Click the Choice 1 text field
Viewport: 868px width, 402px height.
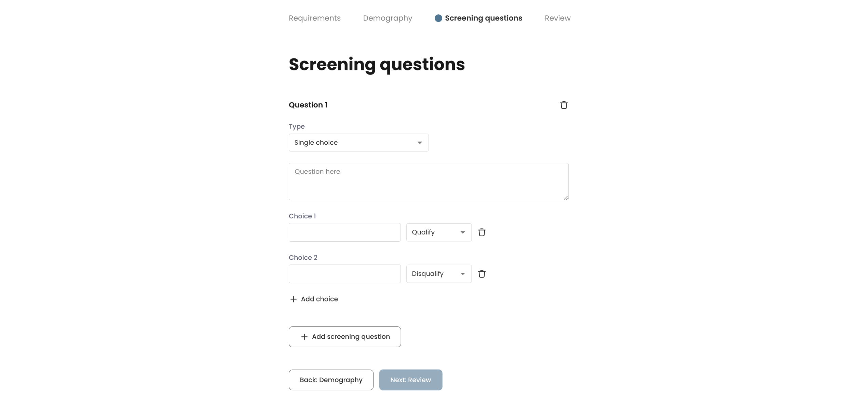(344, 232)
